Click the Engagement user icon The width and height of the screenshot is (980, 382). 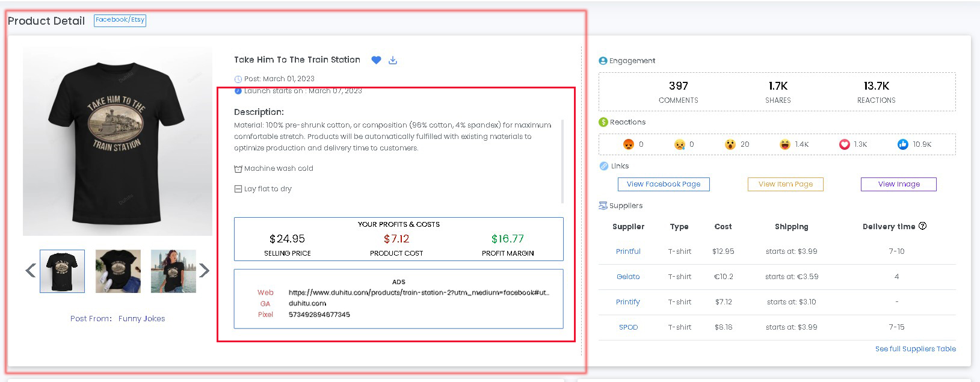[x=603, y=61]
